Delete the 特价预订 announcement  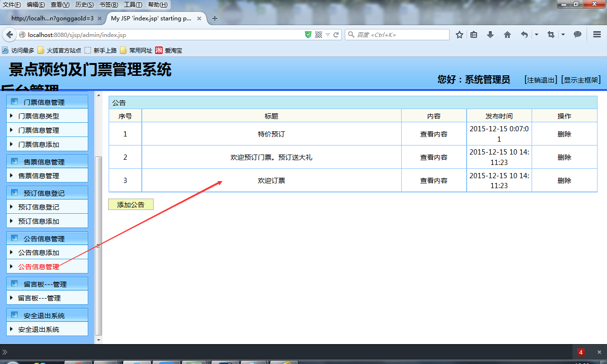[564, 134]
